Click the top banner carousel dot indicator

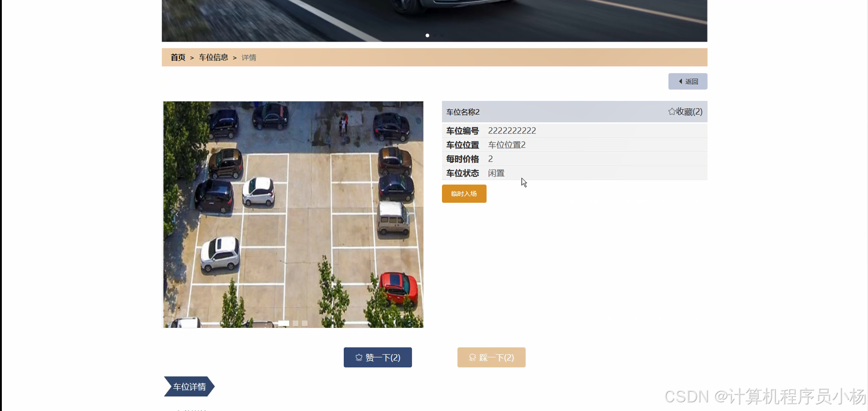click(427, 35)
